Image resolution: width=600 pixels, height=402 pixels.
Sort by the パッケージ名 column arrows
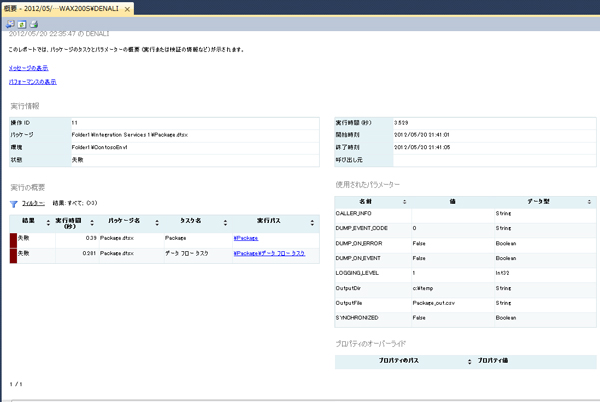tap(157, 223)
